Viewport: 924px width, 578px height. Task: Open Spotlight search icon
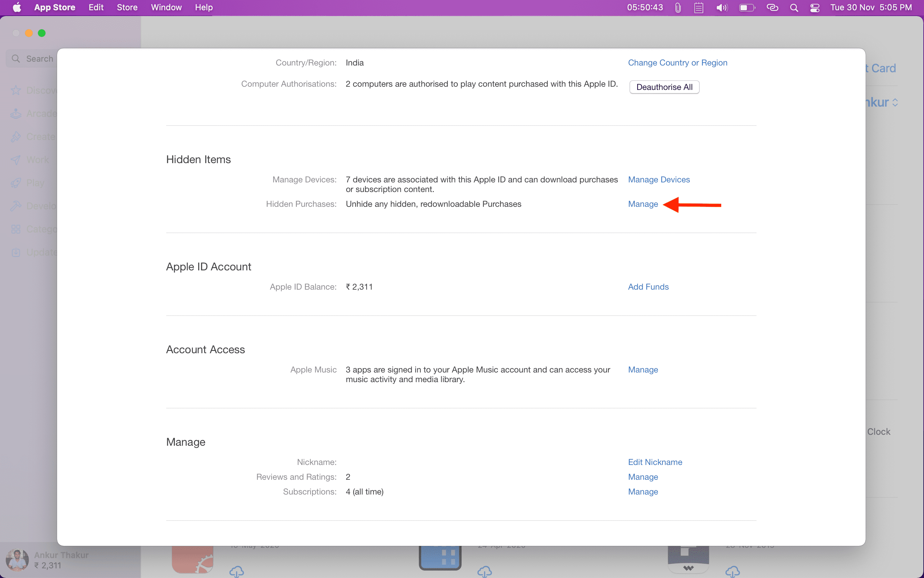pos(794,8)
